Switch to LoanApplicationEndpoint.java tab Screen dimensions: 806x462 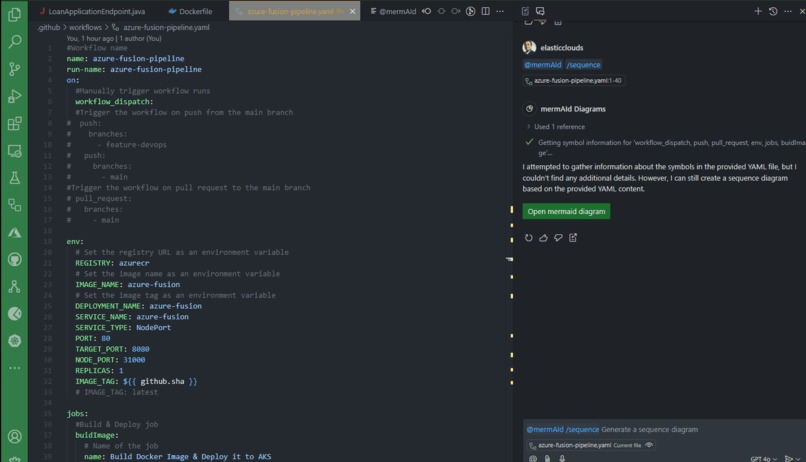(93, 11)
